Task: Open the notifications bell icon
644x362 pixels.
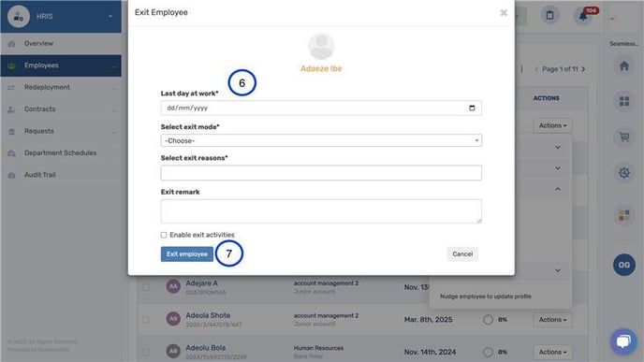Action: (x=583, y=16)
